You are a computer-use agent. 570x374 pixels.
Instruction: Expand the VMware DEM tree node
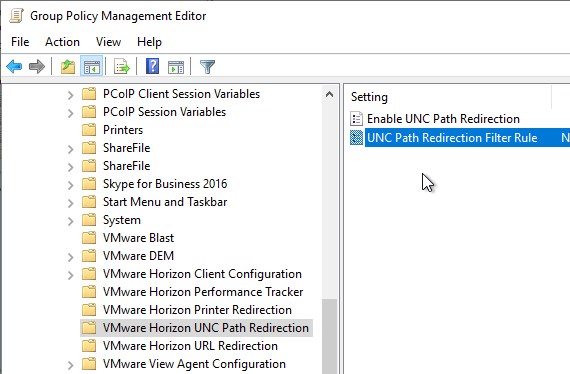click(x=71, y=257)
